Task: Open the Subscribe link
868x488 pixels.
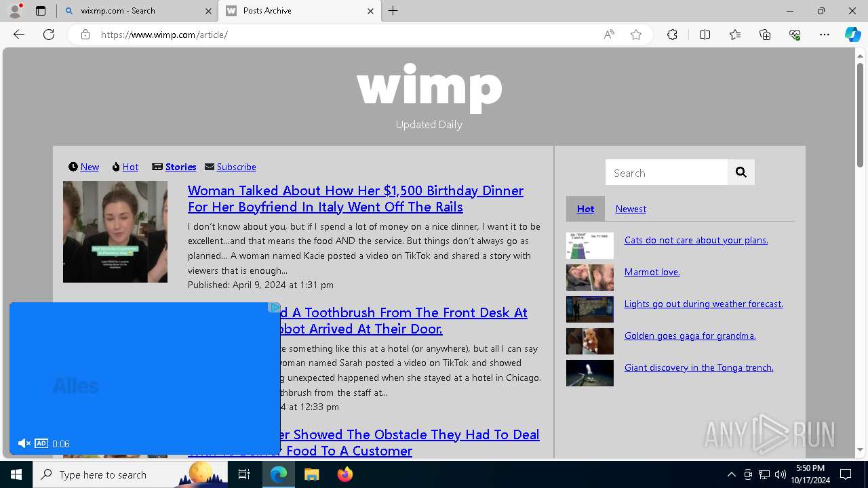Action: tap(236, 167)
